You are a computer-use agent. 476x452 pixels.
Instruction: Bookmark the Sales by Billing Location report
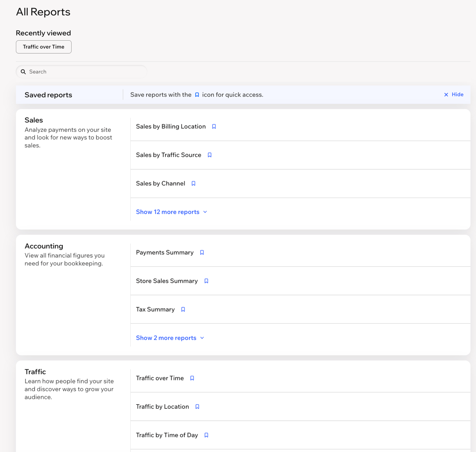click(214, 127)
